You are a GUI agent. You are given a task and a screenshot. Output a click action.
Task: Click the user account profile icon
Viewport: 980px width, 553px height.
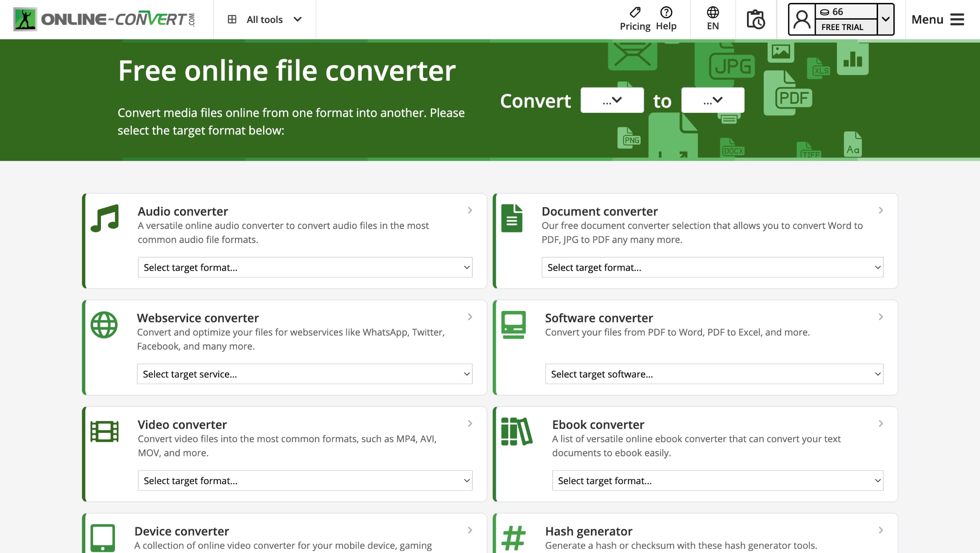(x=801, y=19)
